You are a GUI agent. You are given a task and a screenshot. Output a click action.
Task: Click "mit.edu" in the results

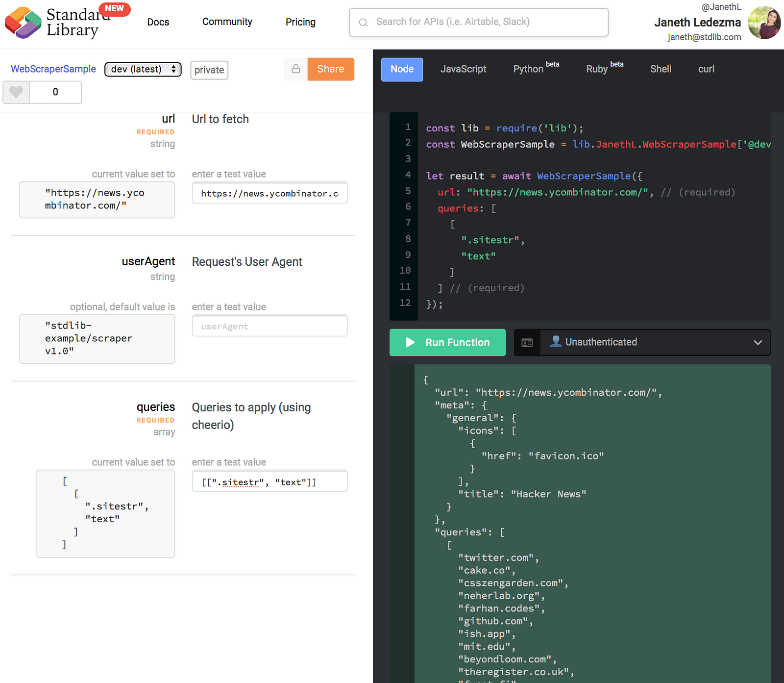(484, 647)
